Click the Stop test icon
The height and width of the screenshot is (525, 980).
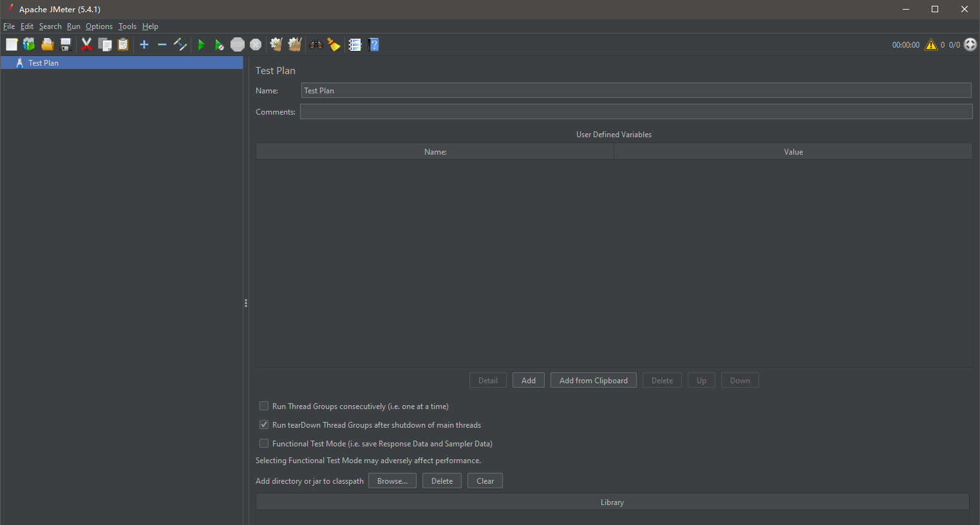click(238, 44)
